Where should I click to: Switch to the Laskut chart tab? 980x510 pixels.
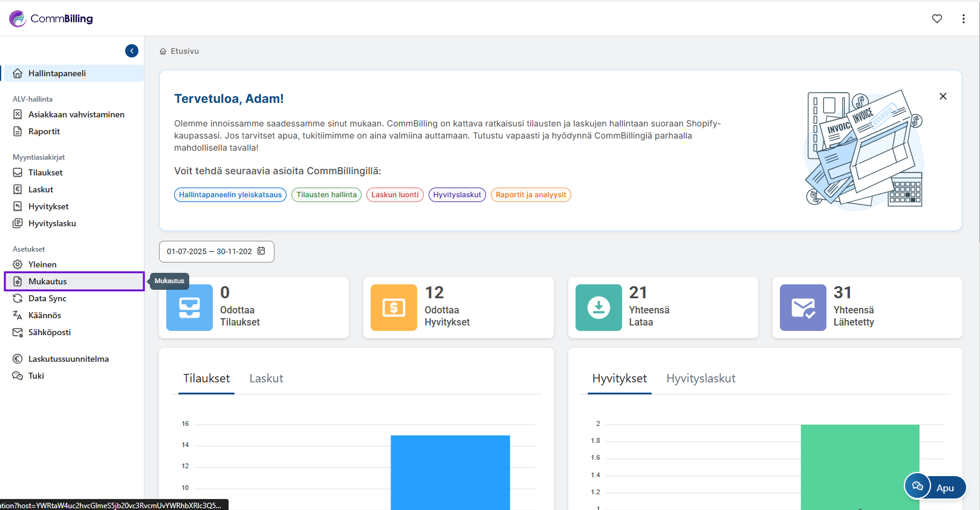point(266,379)
